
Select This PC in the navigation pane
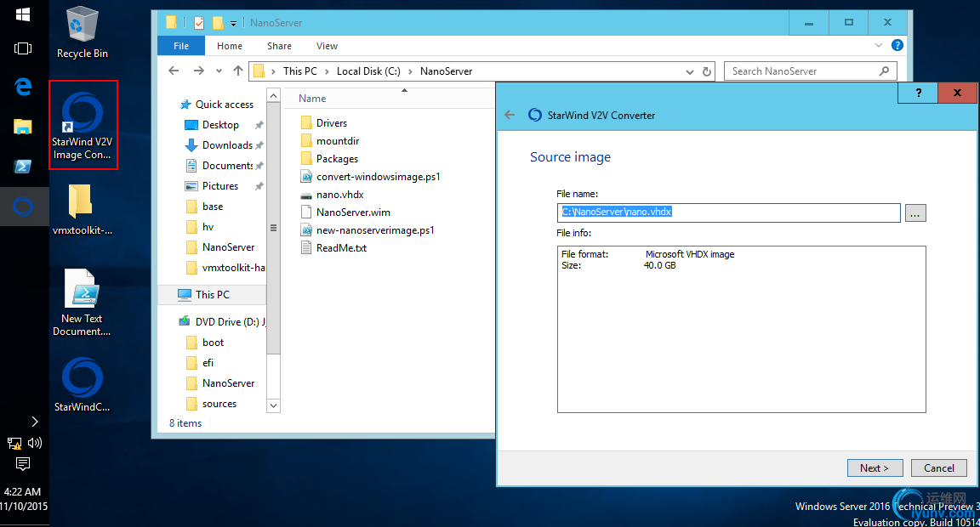(x=212, y=295)
